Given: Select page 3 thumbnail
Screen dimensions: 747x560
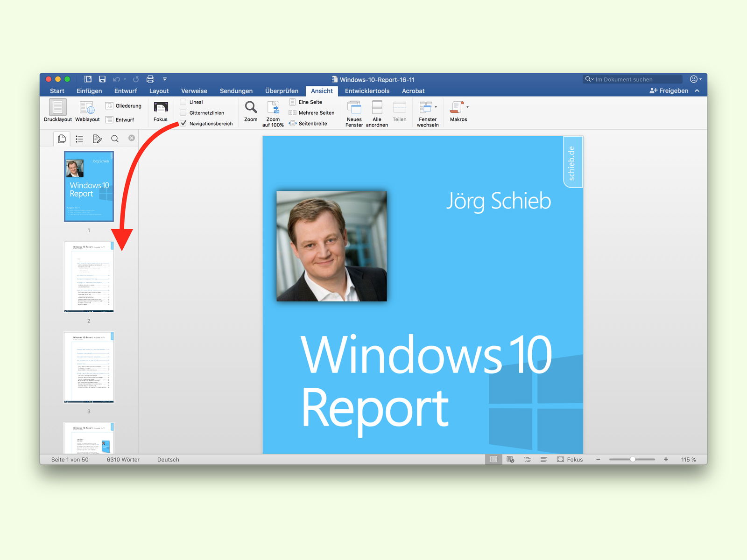Looking at the screenshot, I should click(89, 367).
